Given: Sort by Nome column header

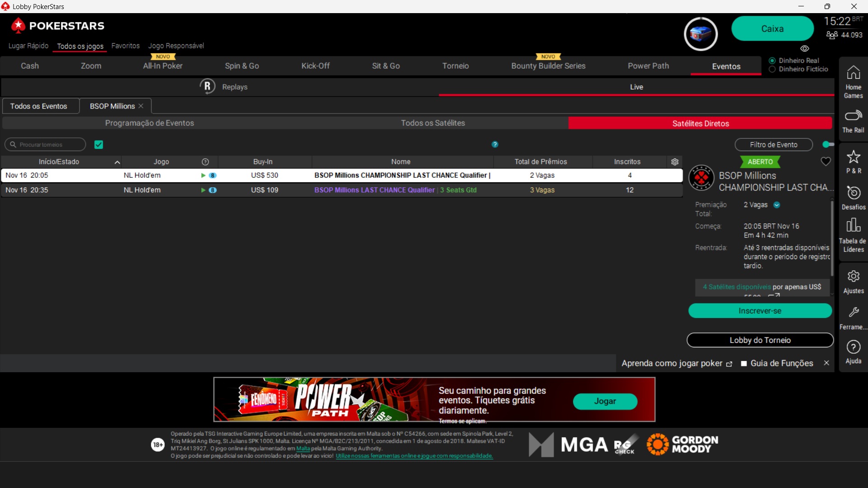Looking at the screenshot, I should [x=401, y=162].
